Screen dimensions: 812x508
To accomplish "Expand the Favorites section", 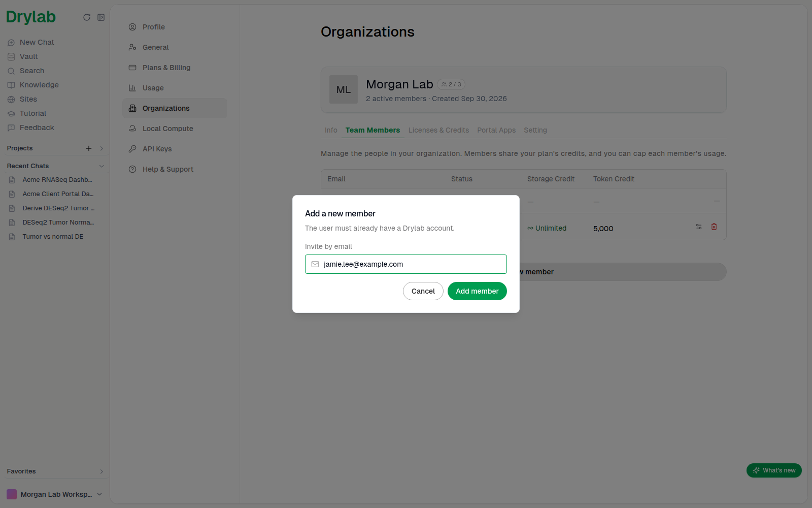I will pyautogui.click(x=101, y=471).
